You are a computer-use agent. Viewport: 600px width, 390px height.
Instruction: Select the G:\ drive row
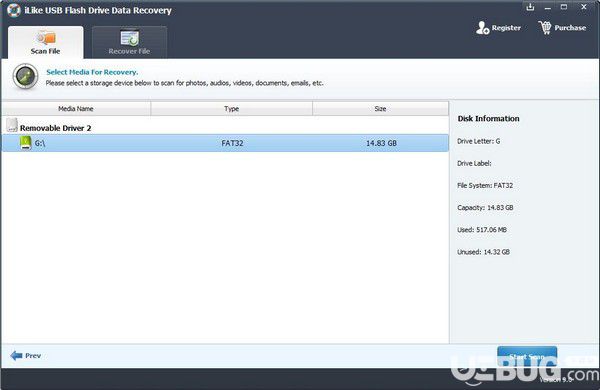pyautogui.click(x=225, y=143)
